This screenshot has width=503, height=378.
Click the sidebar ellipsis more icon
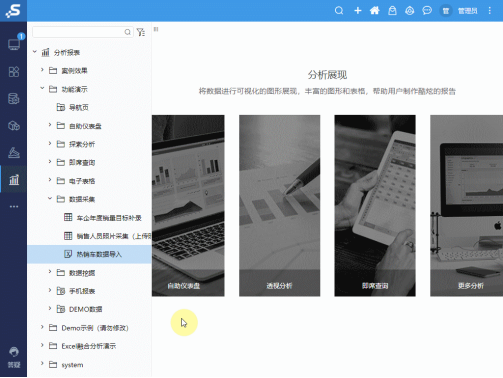[x=14, y=207]
